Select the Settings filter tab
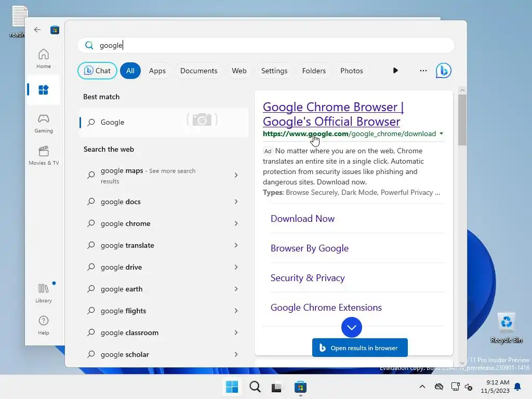532x399 pixels. coord(274,71)
